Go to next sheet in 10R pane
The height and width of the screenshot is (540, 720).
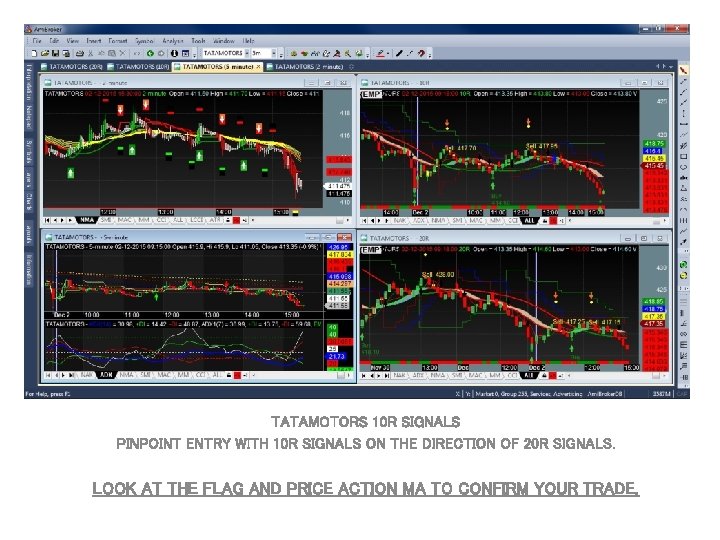pos(379,221)
